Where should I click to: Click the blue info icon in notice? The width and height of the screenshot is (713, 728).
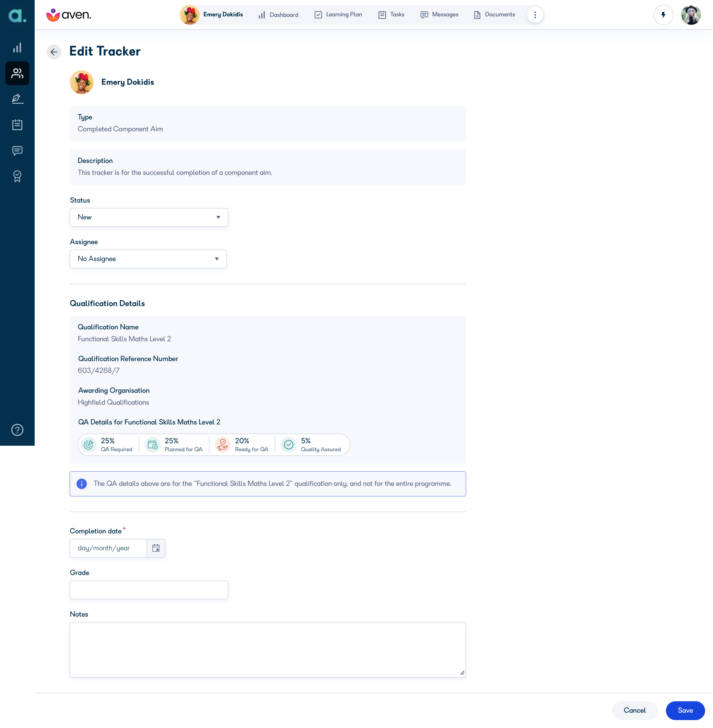[82, 483]
